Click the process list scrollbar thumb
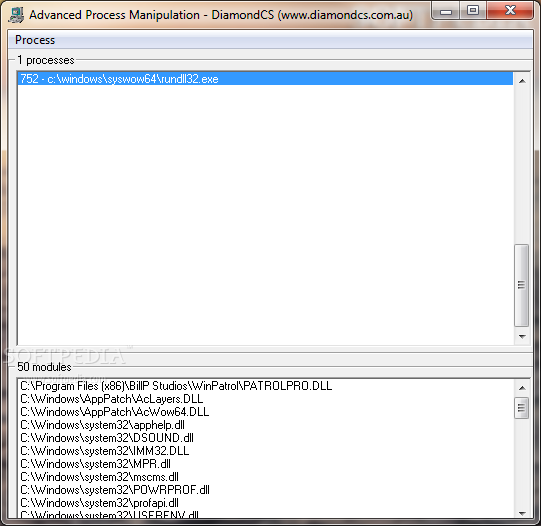541x526 pixels. (521, 285)
